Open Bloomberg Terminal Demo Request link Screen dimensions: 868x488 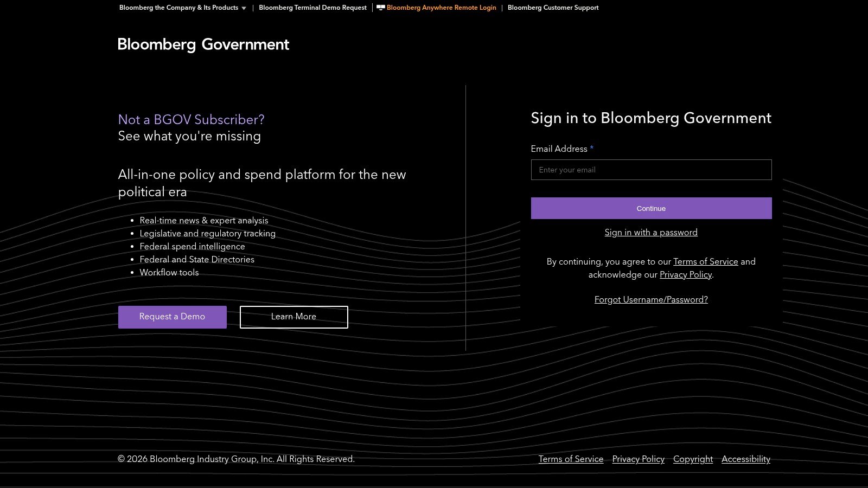[312, 8]
